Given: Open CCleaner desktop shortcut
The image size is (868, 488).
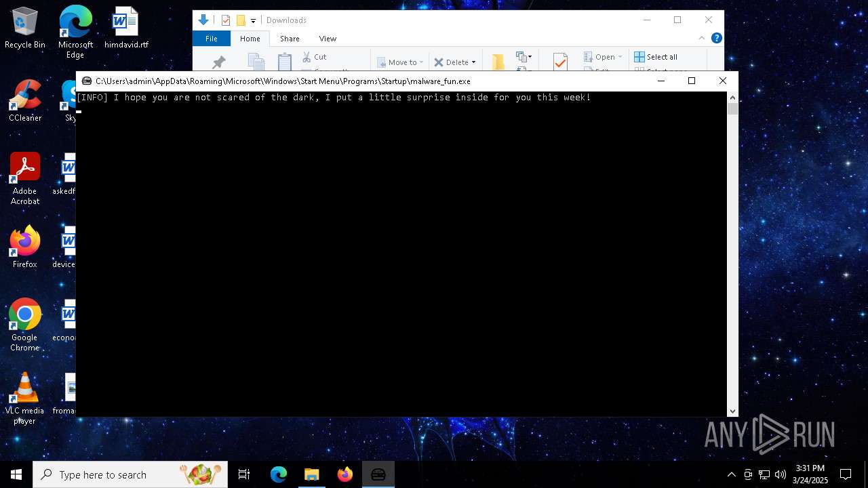Looking at the screenshot, I should point(25,101).
